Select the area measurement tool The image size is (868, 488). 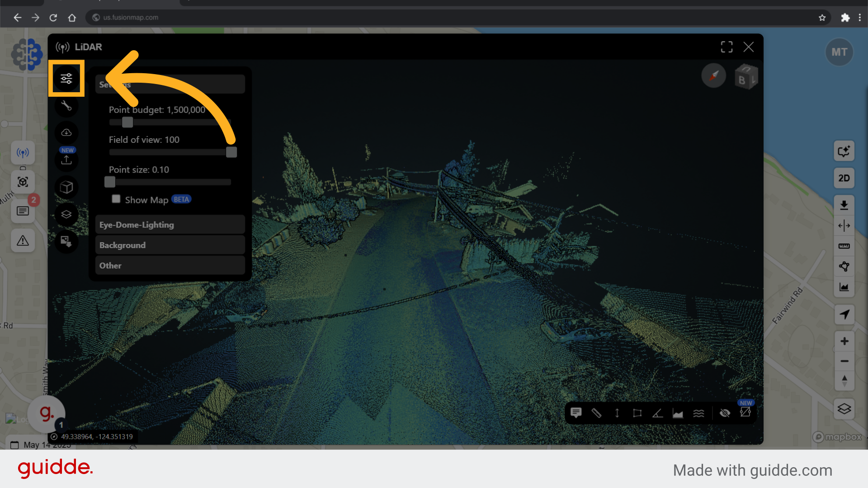(637, 413)
